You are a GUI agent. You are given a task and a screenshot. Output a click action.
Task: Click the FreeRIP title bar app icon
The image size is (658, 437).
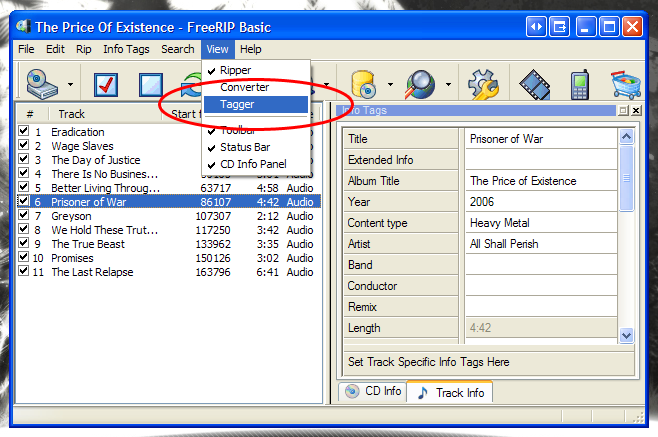23,26
